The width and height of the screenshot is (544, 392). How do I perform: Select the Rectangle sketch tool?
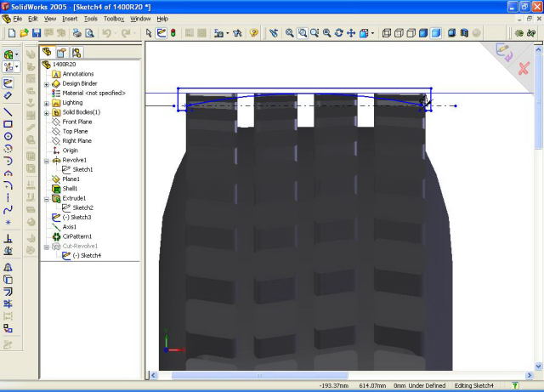tap(8, 124)
